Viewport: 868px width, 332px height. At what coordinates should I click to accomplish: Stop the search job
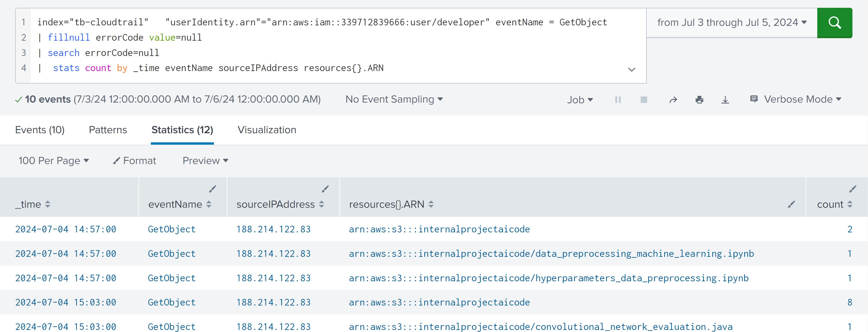(x=644, y=100)
